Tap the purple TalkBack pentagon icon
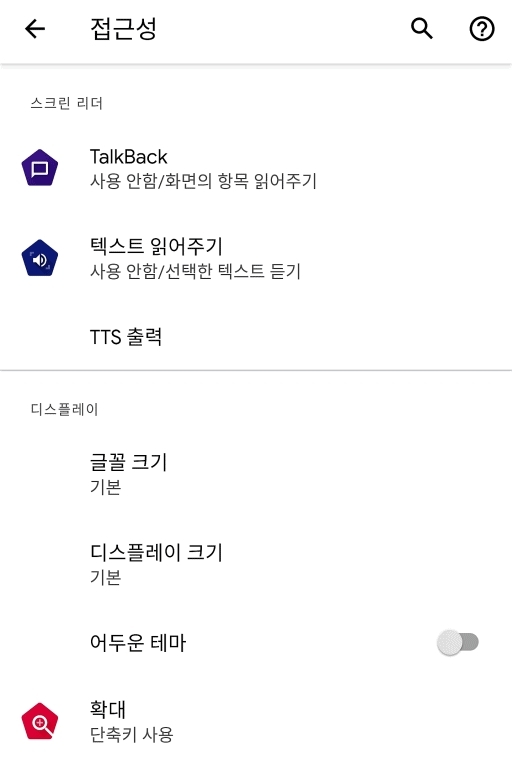 (40, 168)
